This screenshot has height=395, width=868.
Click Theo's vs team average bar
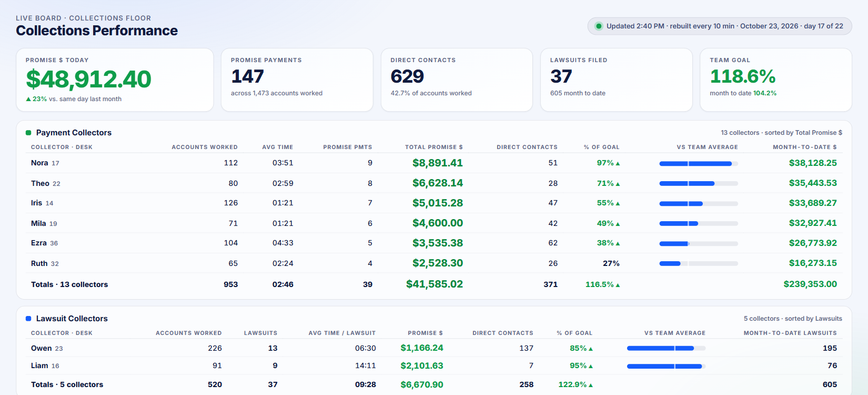pyautogui.click(x=699, y=183)
